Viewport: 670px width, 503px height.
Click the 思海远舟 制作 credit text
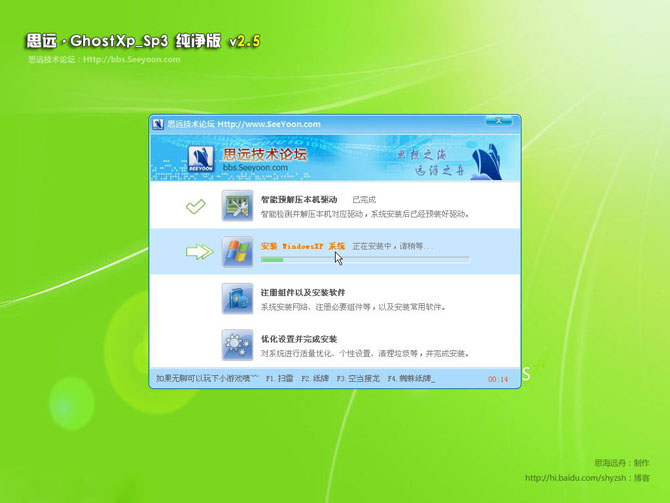point(622,463)
